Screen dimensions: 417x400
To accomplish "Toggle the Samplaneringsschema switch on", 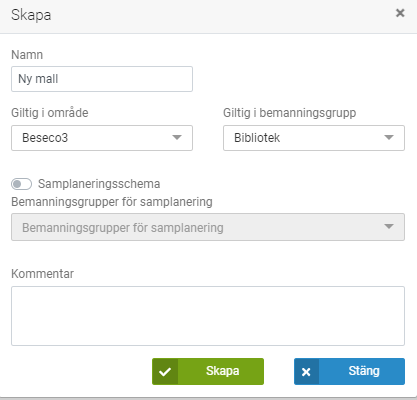I will click(21, 184).
